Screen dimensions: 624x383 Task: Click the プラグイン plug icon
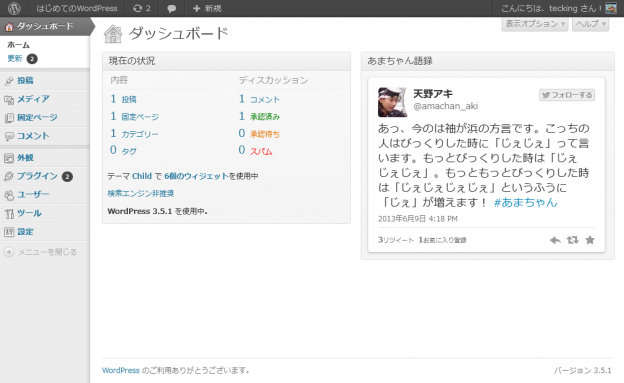tap(9, 176)
